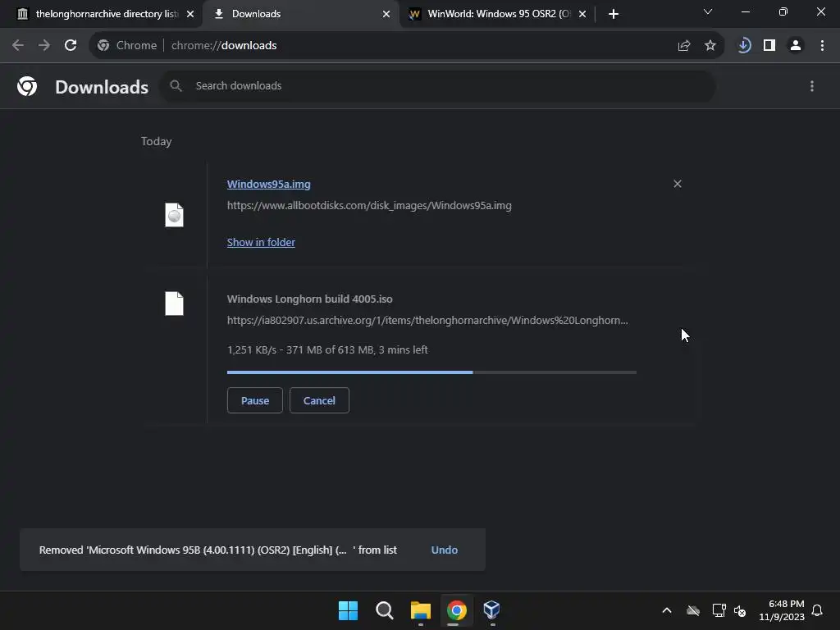Open the Windows Start menu
The height and width of the screenshot is (630, 840).
[x=348, y=610]
